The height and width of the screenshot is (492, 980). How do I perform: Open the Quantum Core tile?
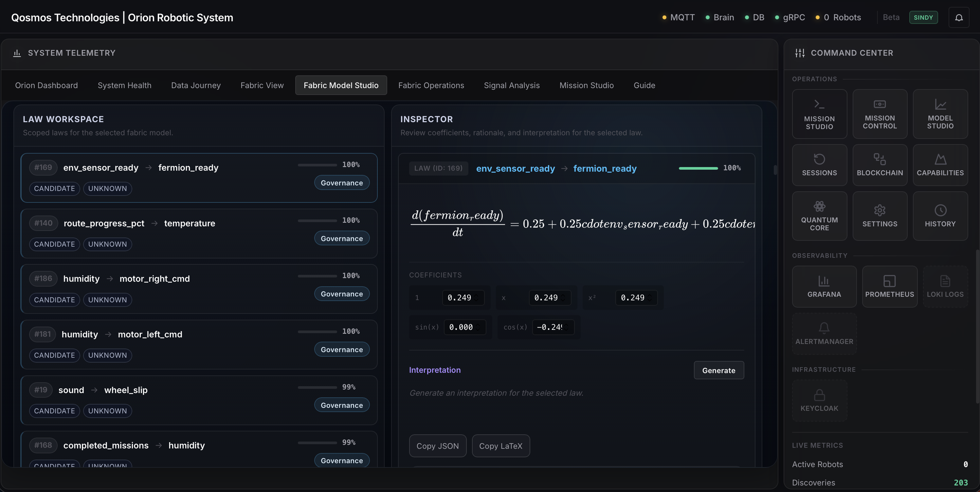(819, 216)
